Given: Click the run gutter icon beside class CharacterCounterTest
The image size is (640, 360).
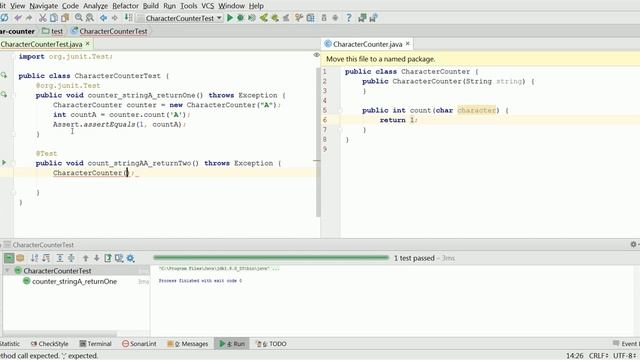Looking at the screenshot, I should tap(4, 75).
